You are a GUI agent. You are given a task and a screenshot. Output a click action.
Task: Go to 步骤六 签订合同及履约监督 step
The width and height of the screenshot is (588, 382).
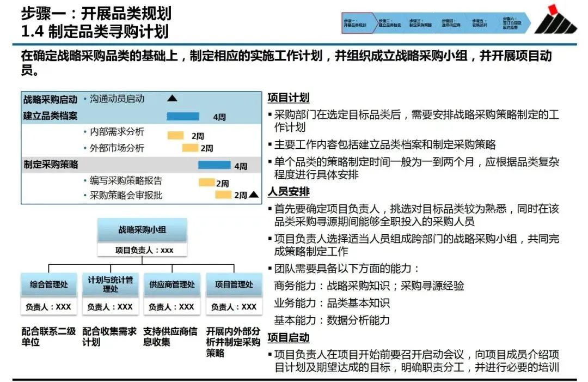(x=512, y=23)
